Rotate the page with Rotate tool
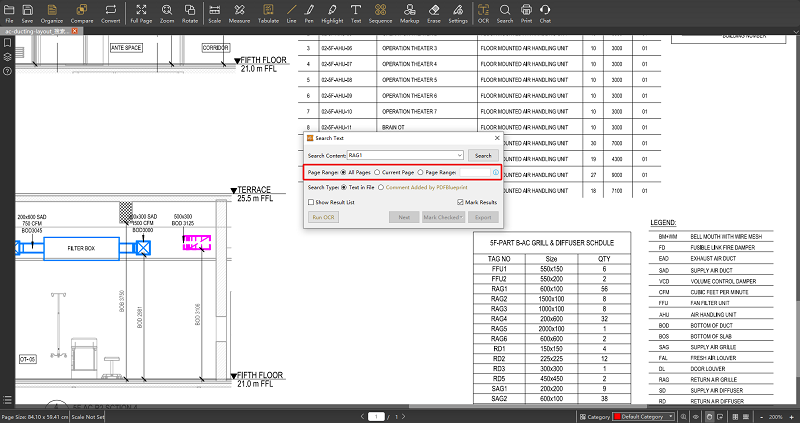The height and width of the screenshot is (423, 800). [190, 13]
